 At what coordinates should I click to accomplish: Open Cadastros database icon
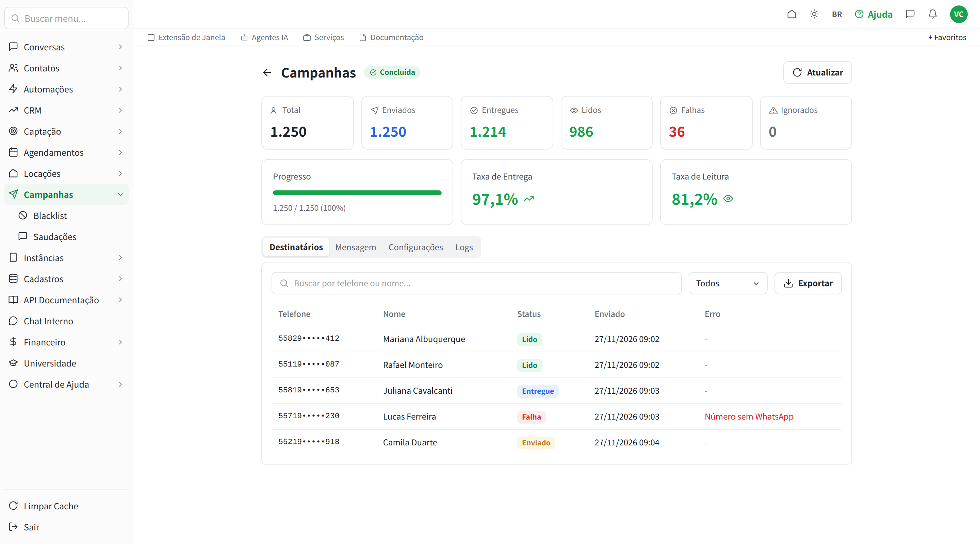13,279
